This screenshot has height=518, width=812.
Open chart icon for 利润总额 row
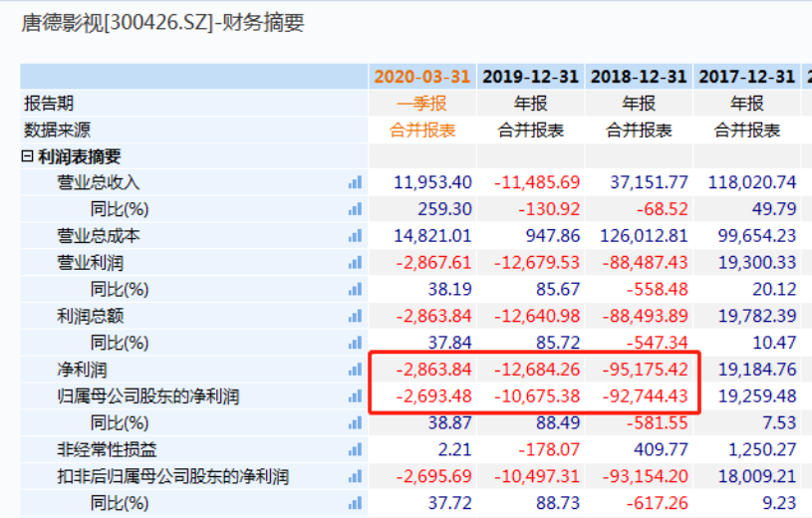tap(356, 316)
